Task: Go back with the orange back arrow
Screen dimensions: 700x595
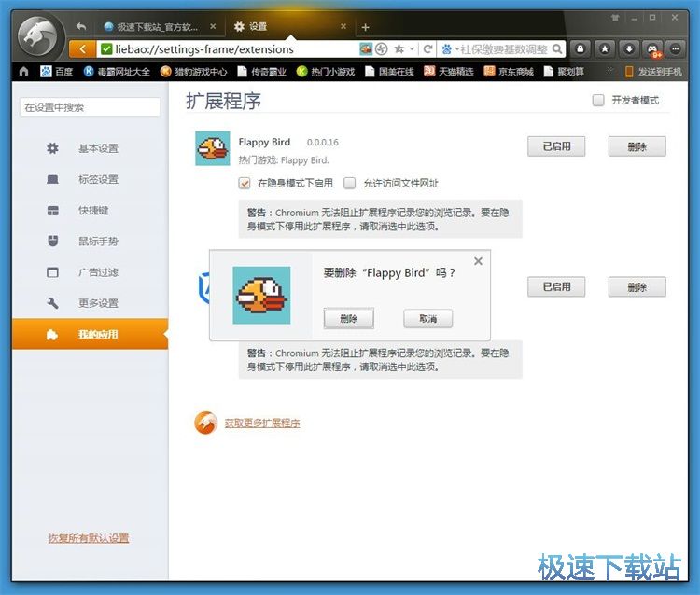Action: click(82, 49)
